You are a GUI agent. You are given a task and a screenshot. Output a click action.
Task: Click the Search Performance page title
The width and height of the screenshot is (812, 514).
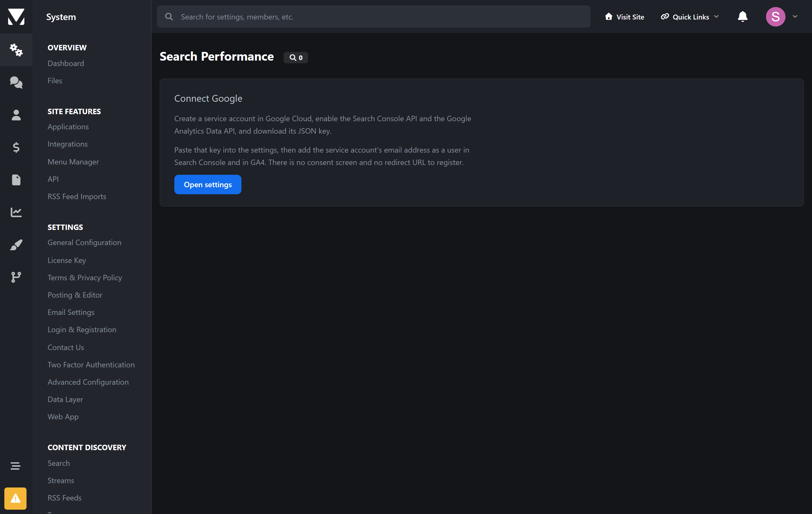(x=217, y=56)
